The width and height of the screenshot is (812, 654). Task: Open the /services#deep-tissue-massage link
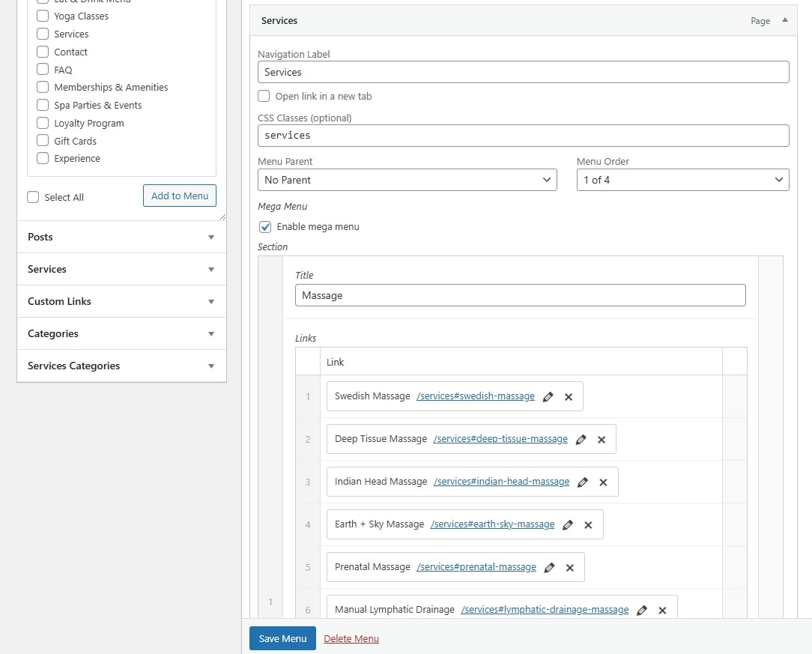500,439
